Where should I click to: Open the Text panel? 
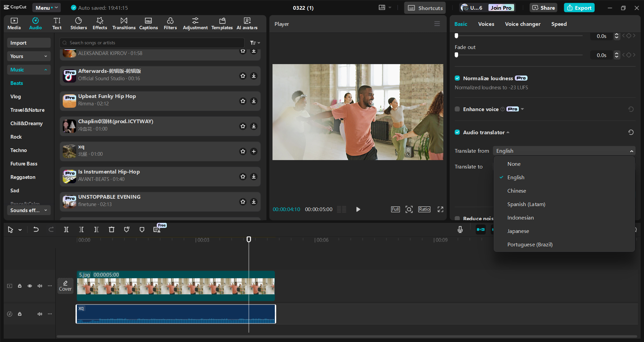57,23
